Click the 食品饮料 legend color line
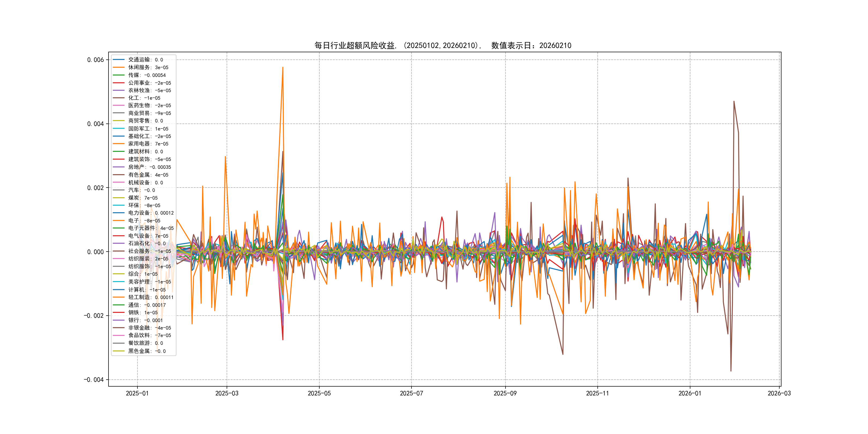868x434 pixels. [x=119, y=335]
